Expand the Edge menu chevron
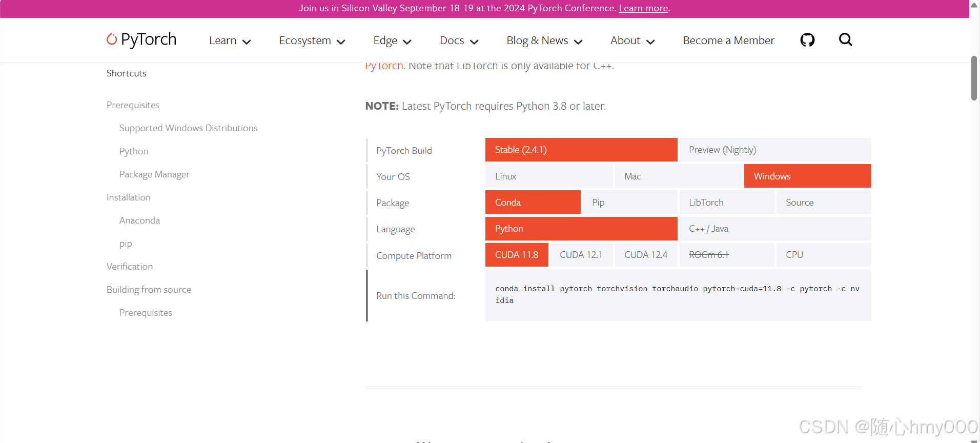The width and height of the screenshot is (980, 443). pos(407,42)
